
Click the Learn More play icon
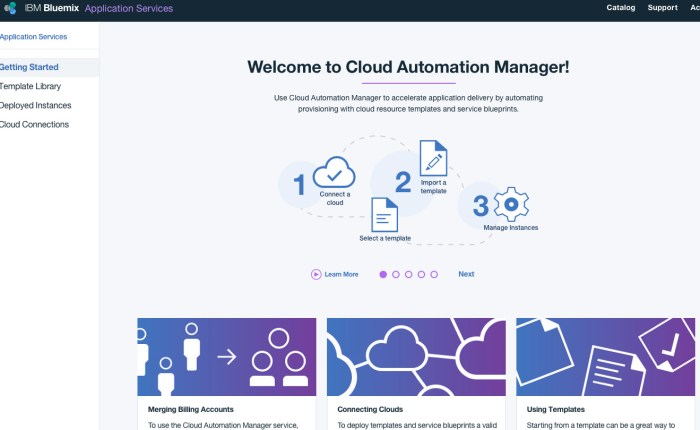click(316, 274)
